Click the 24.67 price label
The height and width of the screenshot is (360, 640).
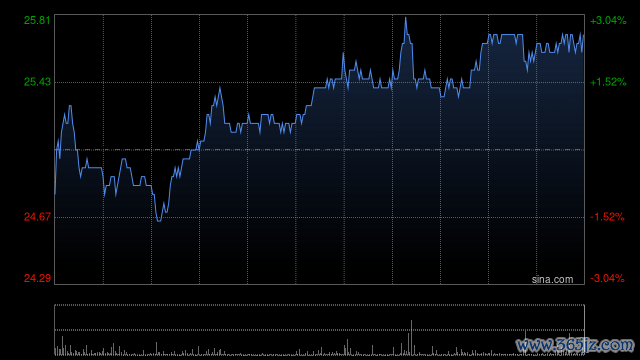(37, 217)
